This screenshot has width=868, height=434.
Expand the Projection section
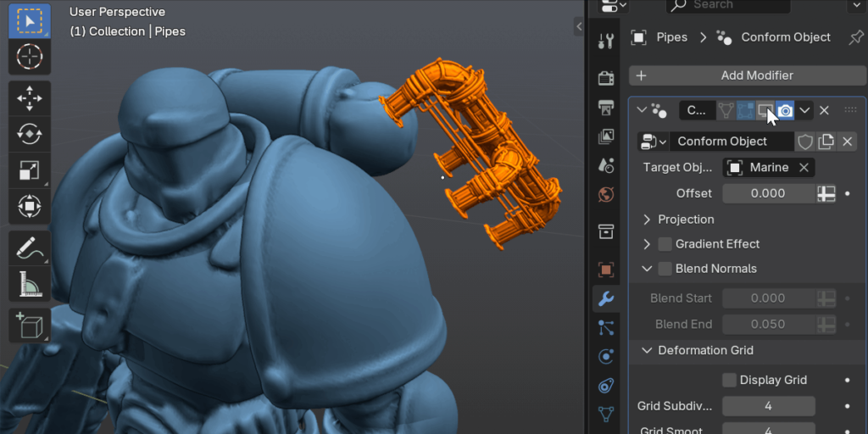coord(648,220)
